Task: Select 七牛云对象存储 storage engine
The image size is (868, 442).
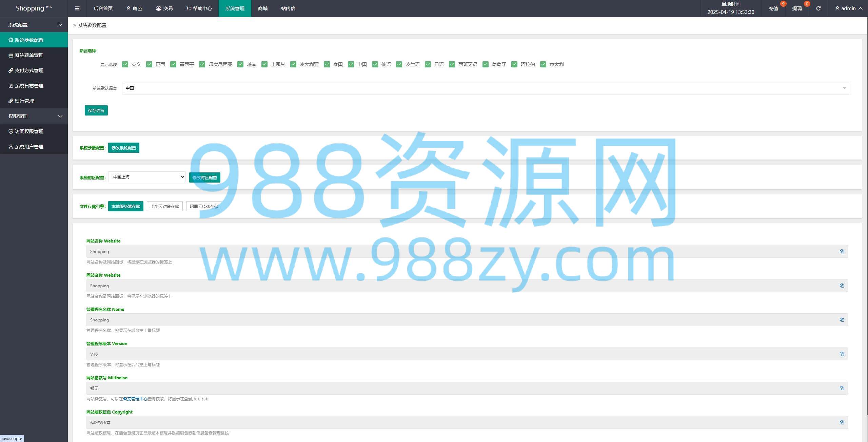Action: click(164, 206)
